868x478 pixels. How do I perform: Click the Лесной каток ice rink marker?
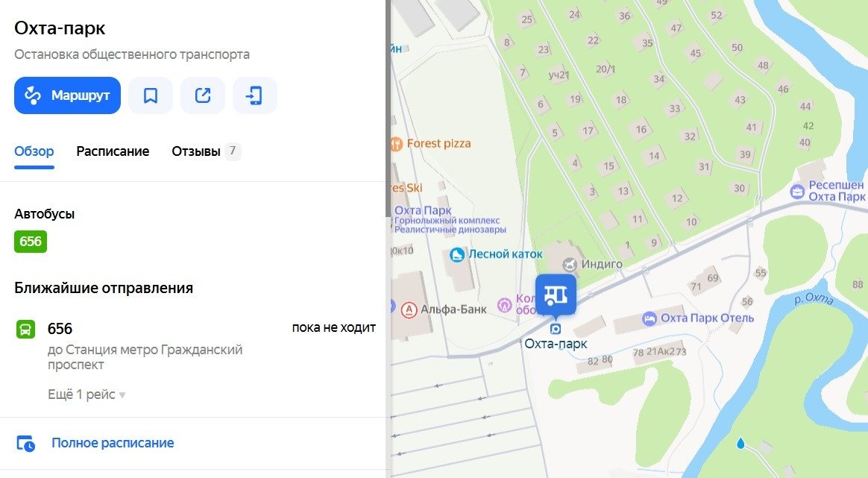point(456,255)
